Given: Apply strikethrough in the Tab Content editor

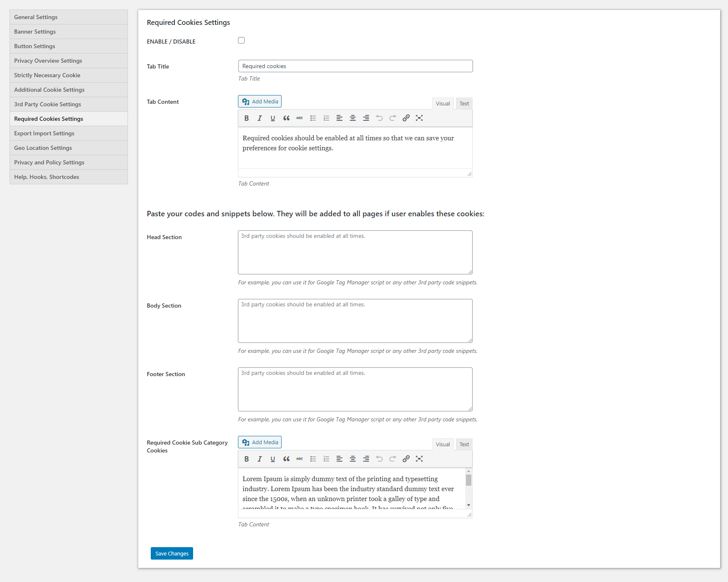Looking at the screenshot, I should click(299, 118).
